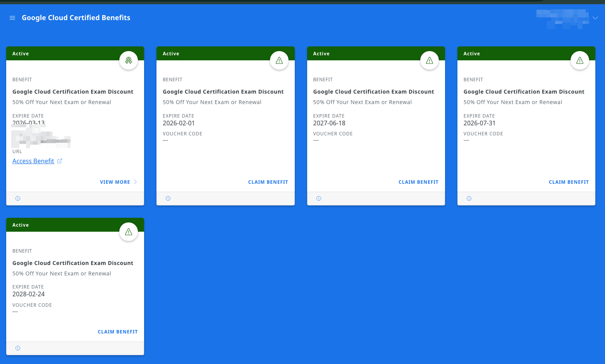Claim benefit expiring 2026-02-01
605x364 pixels.
[x=268, y=182]
